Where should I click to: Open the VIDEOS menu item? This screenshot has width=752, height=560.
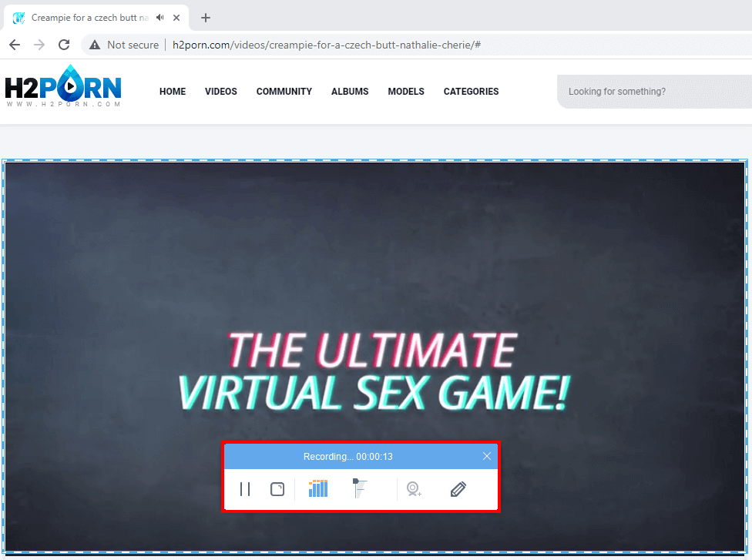click(x=221, y=91)
